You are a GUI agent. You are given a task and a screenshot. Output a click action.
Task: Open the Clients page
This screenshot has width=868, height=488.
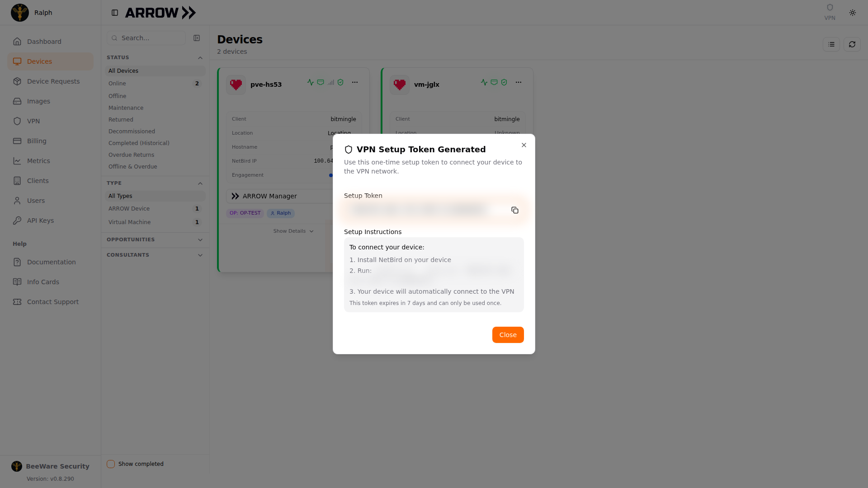[50, 181]
